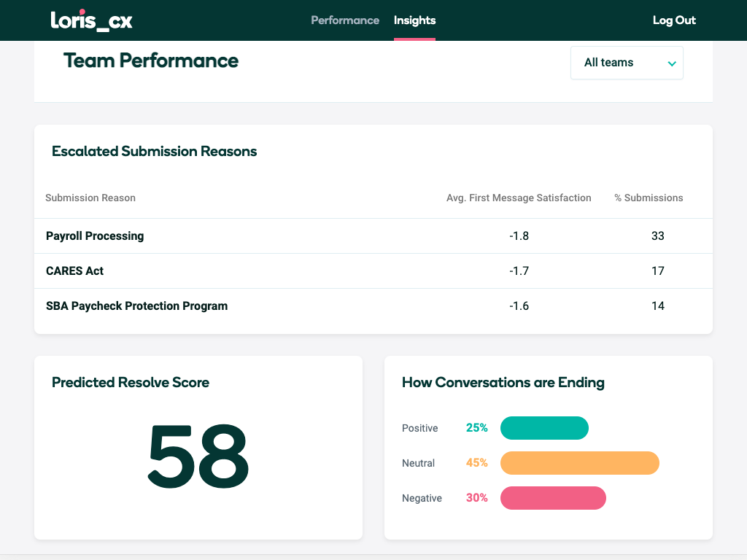The image size is (747, 560).
Task: Click the orange Neutral bar
Action: pyautogui.click(x=579, y=463)
